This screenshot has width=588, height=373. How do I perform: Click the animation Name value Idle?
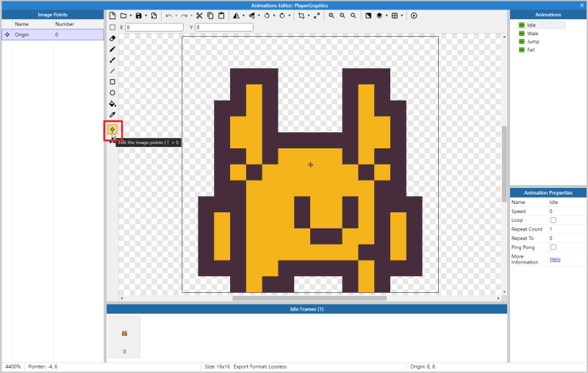tap(567, 202)
